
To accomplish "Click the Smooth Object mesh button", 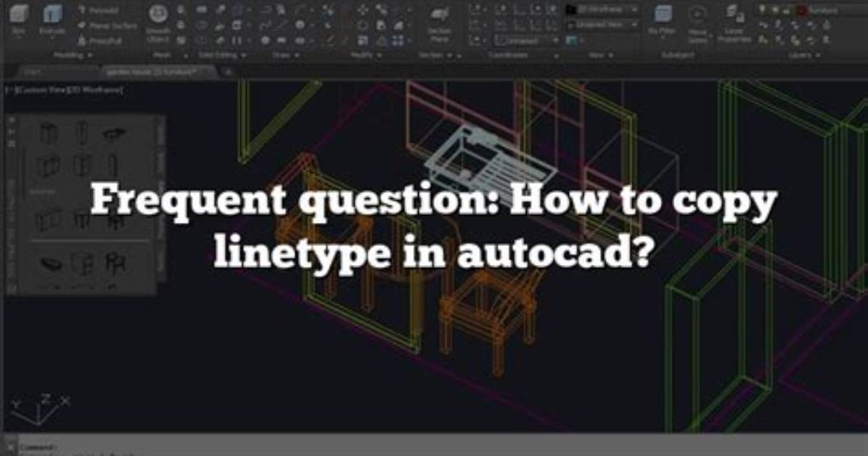I will [x=158, y=23].
